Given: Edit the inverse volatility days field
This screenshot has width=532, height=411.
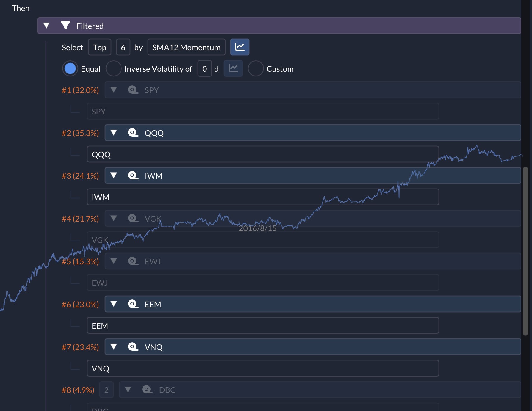Looking at the screenshot, I should pos(205,68).
